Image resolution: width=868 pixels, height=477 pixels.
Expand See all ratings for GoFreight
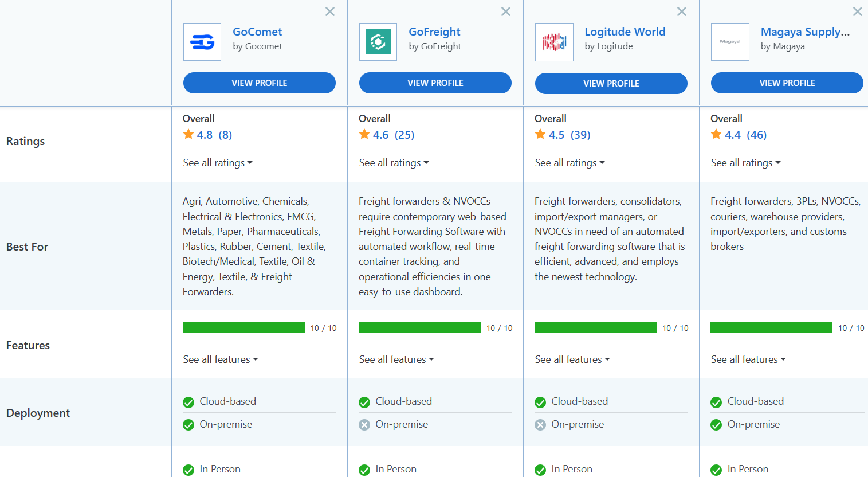click(x=394, y=163)
